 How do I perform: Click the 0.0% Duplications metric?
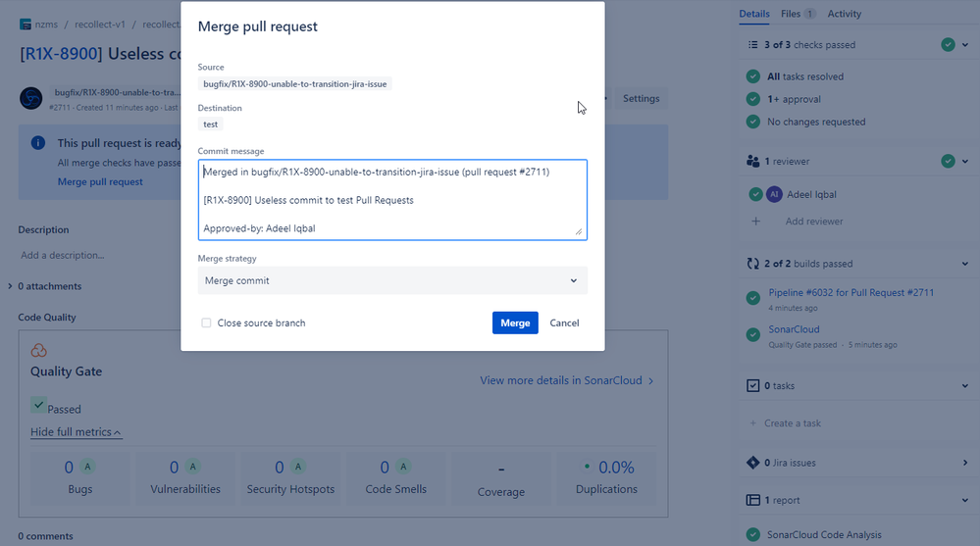point(616,468)
